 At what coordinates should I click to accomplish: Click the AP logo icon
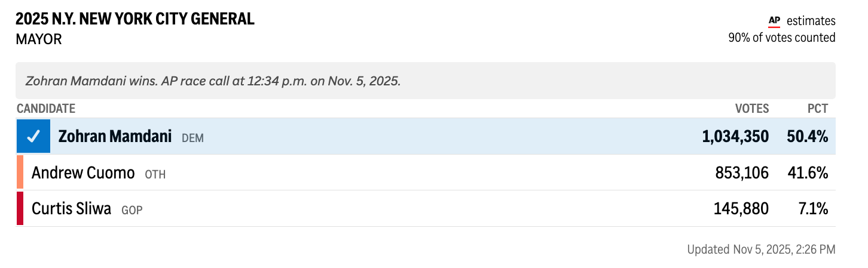pos(774,21)
